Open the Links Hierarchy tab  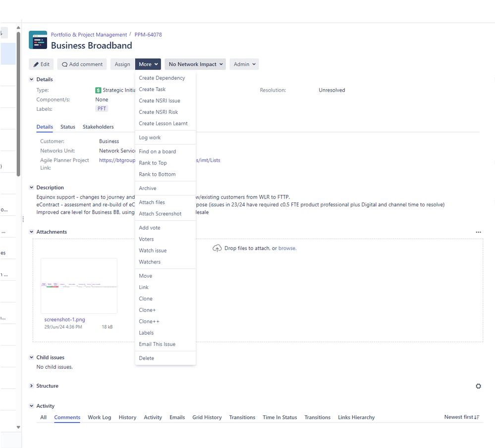click(356, 417)
